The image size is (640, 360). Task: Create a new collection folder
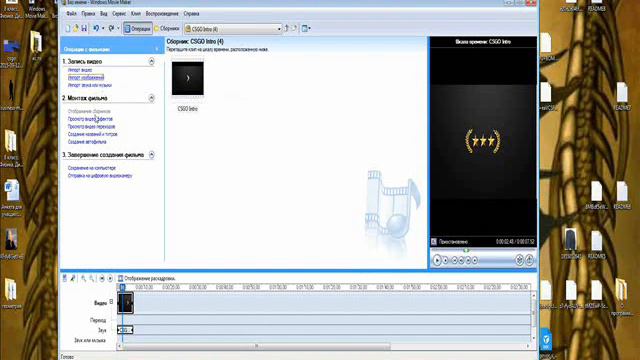294,29
